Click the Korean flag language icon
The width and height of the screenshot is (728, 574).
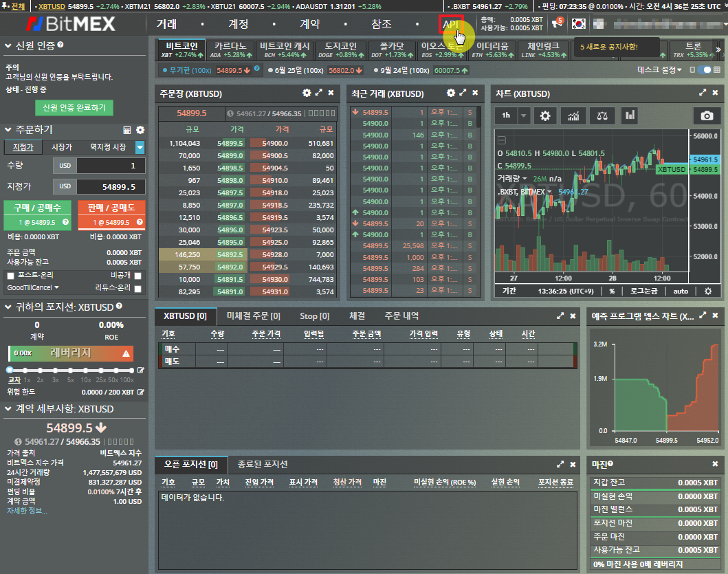click(x=579, y=23)
